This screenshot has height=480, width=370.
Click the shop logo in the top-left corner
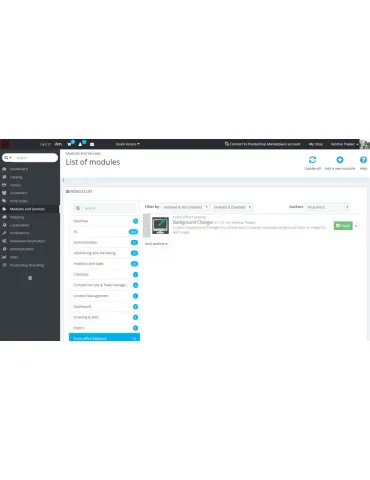pyautogui.click(x=5, y=144)
